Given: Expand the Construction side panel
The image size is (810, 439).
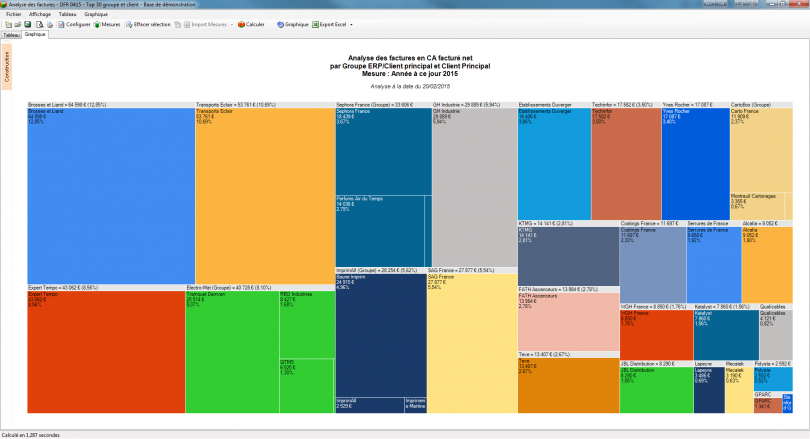Looking at the screenshot, I should coord(7,67).
